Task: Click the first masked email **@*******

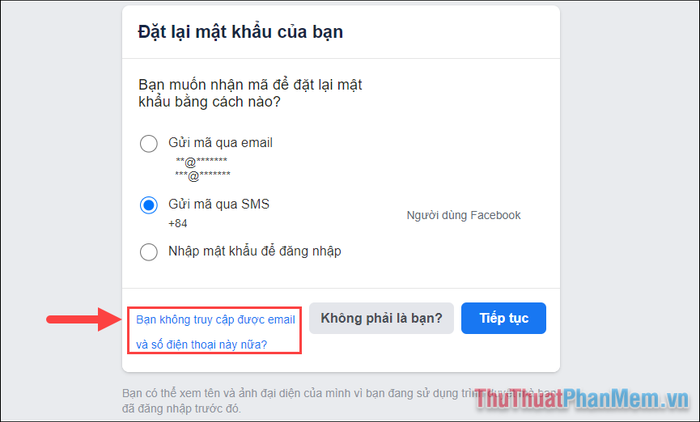Action: click(201, 161)
